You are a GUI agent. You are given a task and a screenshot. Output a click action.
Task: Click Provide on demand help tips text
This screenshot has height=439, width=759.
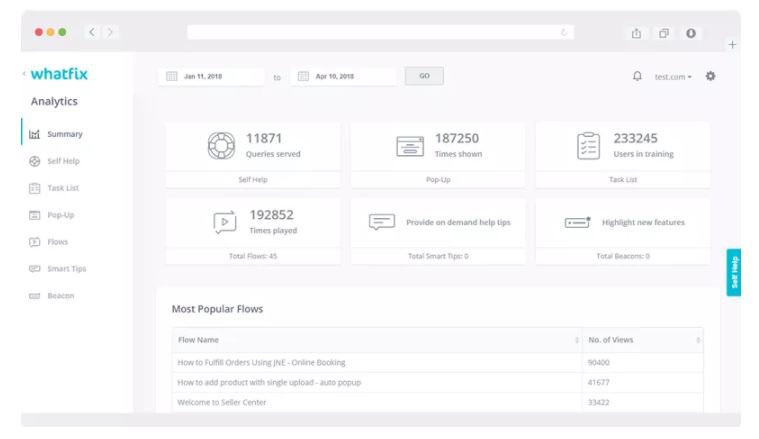point(458,222)
